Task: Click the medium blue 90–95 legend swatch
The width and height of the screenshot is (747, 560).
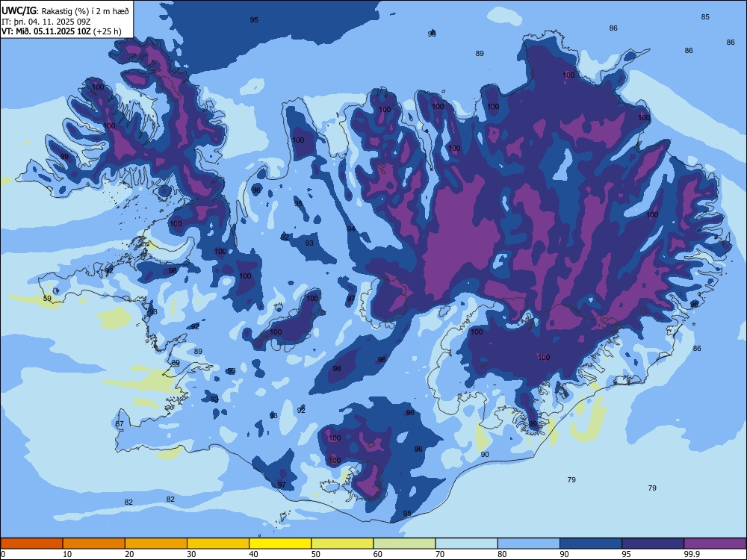Action: click(x=591, y=544)
